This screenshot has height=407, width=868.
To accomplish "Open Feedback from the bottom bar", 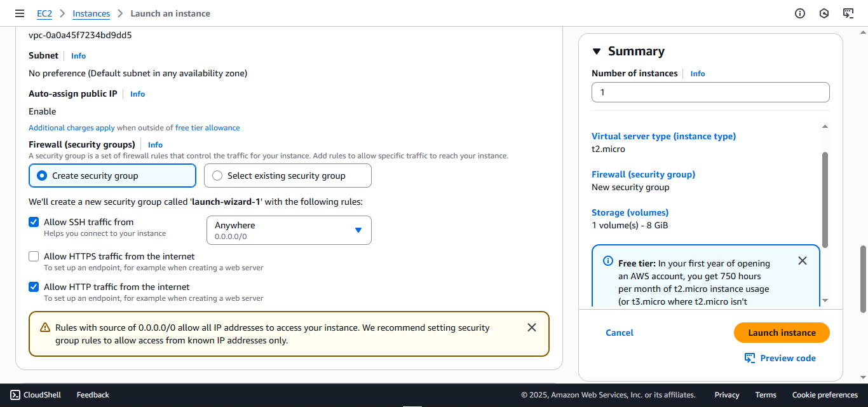I will (92, 394).
